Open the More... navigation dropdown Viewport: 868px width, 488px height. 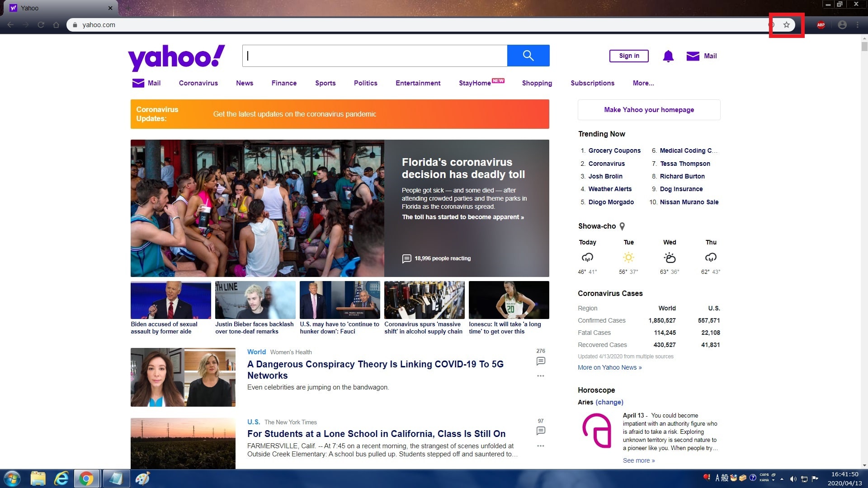(x=643, y=83)
